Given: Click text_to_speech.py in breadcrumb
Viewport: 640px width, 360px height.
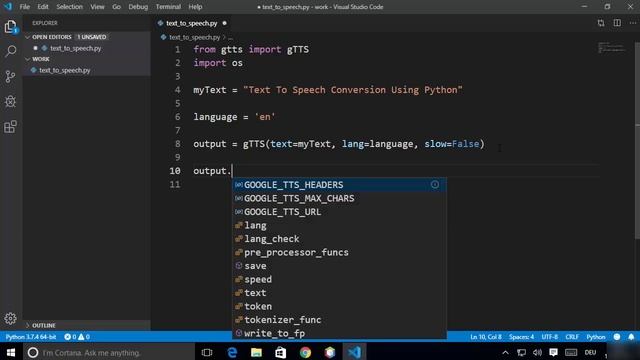Looking at the screenshot, I should [x=194, y=37].
